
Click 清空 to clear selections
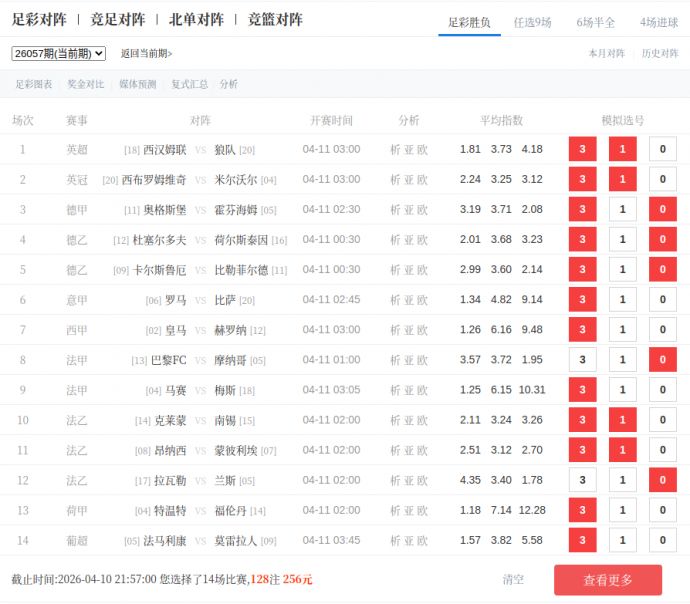(x=513, y=580)
